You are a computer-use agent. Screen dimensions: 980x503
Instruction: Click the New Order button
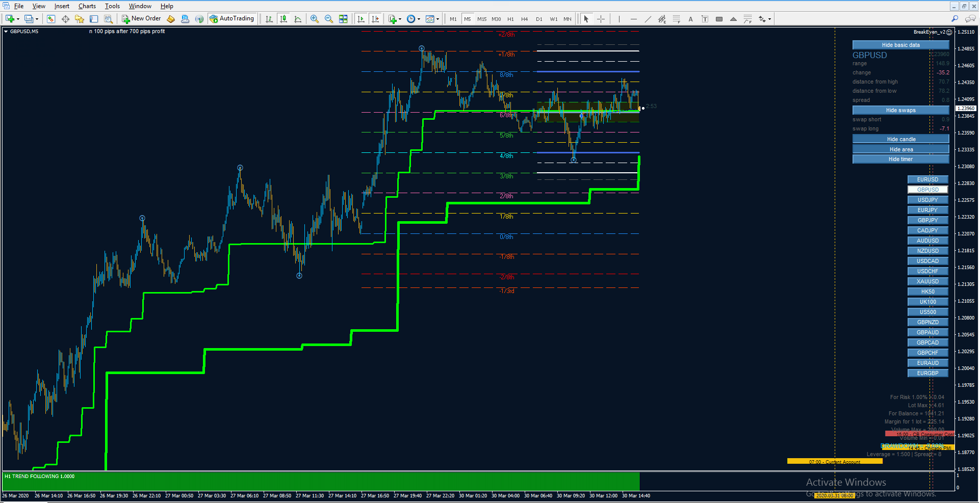point(141,19)
